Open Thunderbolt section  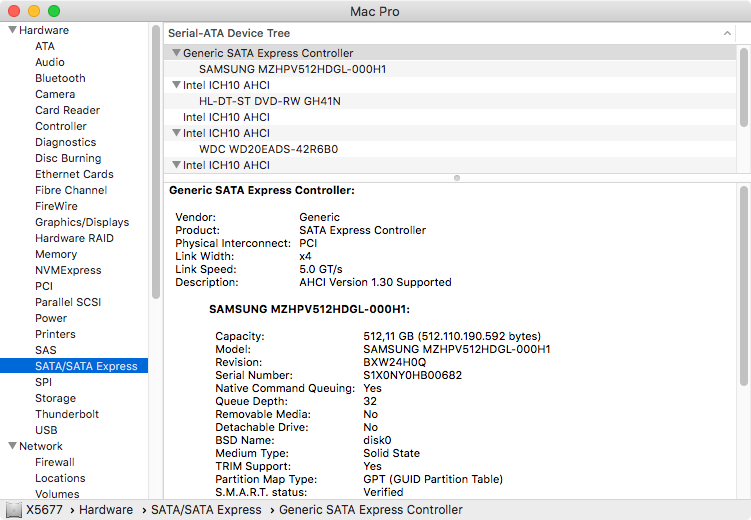(x=67, y=414)
